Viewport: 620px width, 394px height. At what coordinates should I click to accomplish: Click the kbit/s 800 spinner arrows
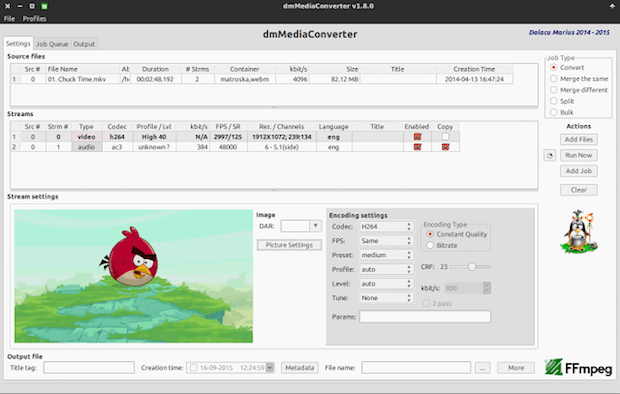click(x=487, y=288)
